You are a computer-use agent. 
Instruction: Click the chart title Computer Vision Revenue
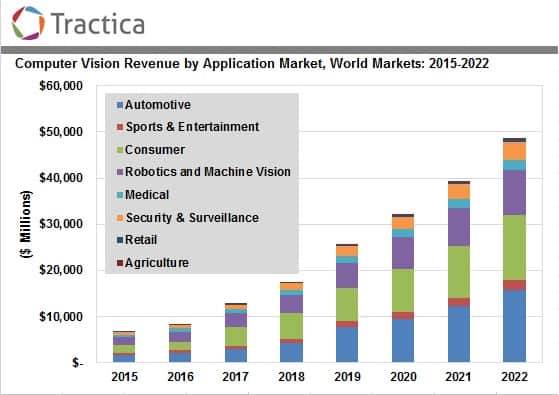coord(252,64)
